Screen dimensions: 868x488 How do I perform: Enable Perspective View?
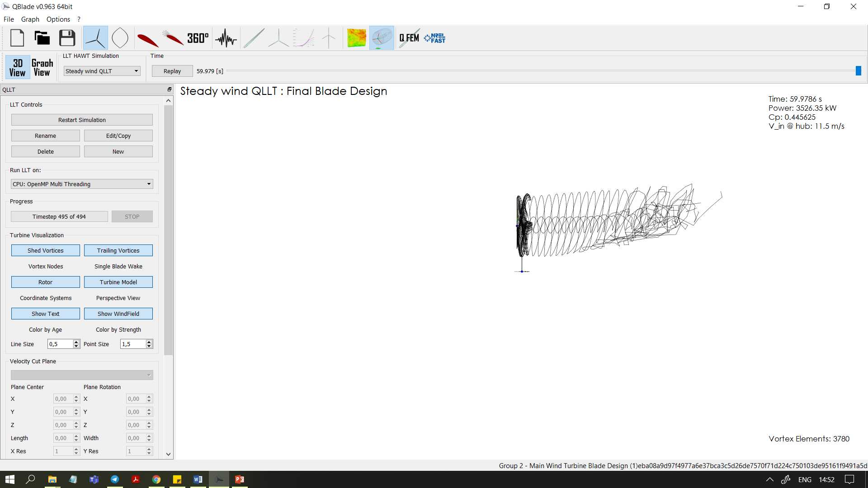click(118, 298)
